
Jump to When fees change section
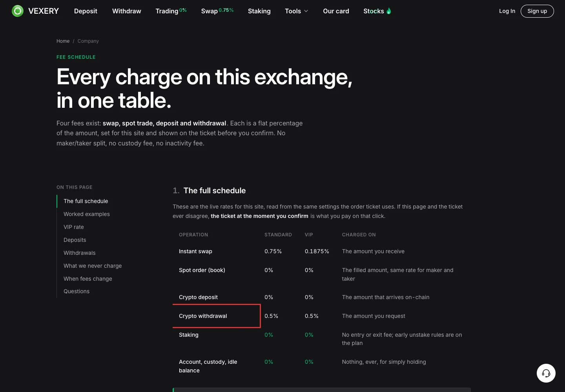coord(88,279)
